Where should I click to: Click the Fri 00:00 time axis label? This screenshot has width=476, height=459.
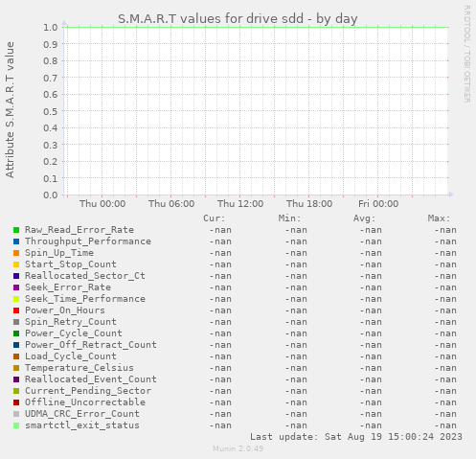378,204
